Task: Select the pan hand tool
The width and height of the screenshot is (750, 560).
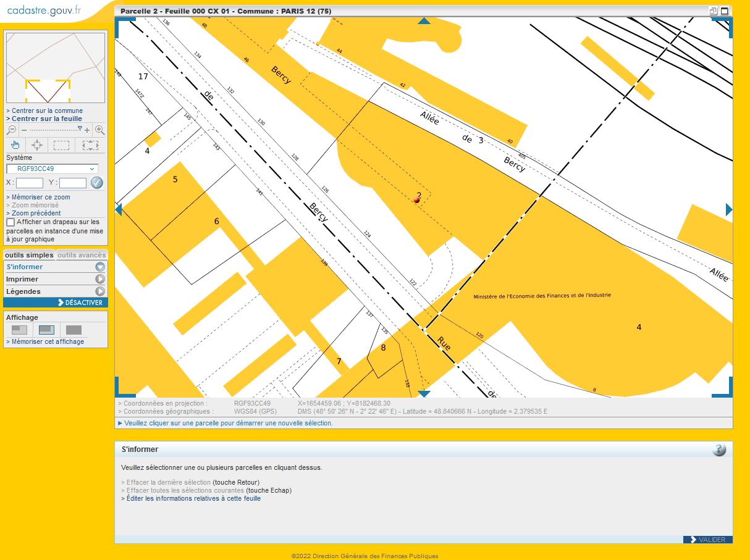Action: coord(15,144)
